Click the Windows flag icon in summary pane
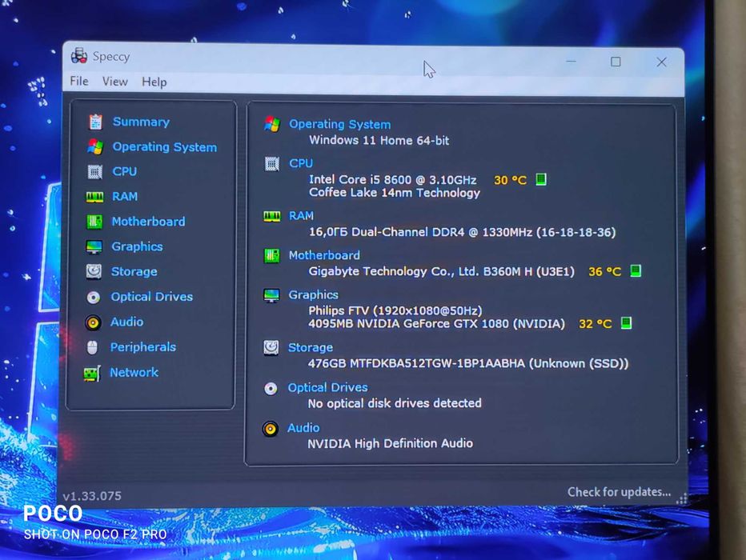The width and height of the screenshot is (746, 560). [272, 124]
